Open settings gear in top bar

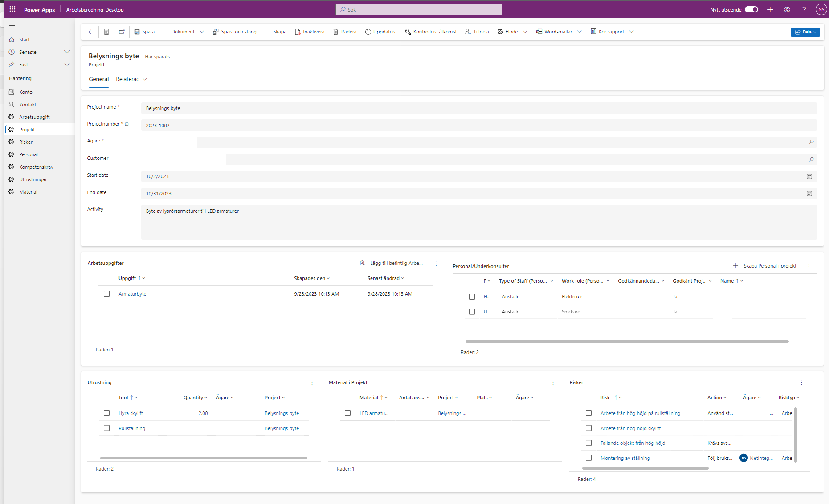(x=787, y=9)
